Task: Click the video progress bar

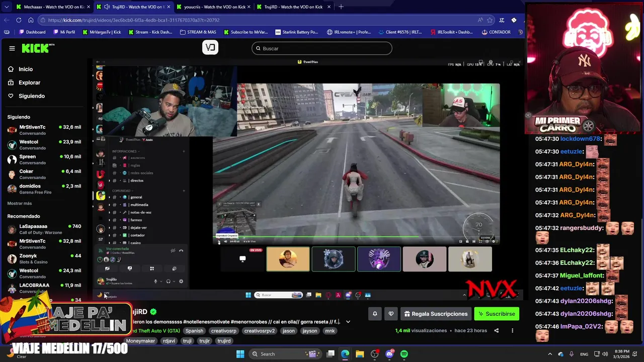Action: (x=357, y=237)
